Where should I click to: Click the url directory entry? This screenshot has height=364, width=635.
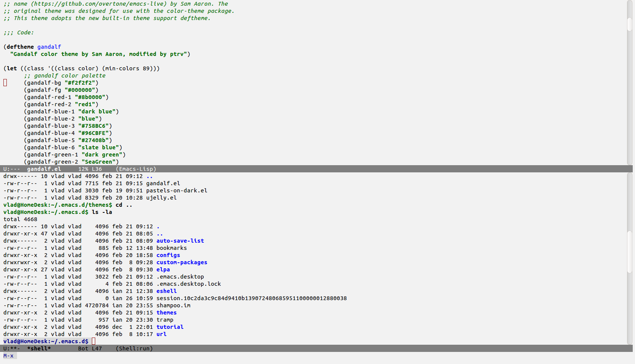pyautogui.click(x=161, y=334)
